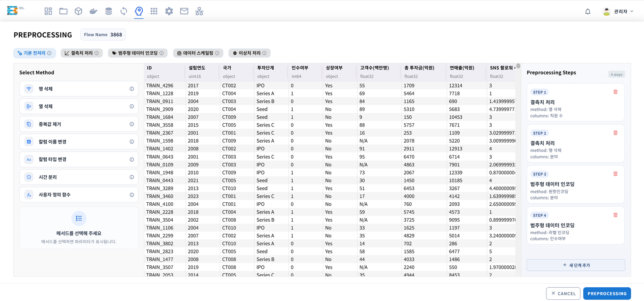The width and height of the screenshot is (644, 301).
Task: Open the 관리자 user dropdown
Action: [619, 11]
